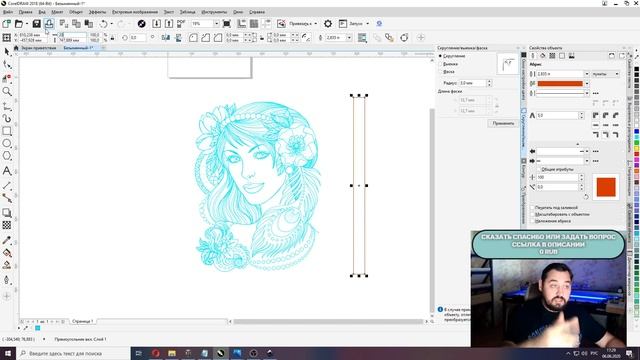640x360 pixels.
Task: Open outline units dropdown пункты
Action: pos(606,74)
